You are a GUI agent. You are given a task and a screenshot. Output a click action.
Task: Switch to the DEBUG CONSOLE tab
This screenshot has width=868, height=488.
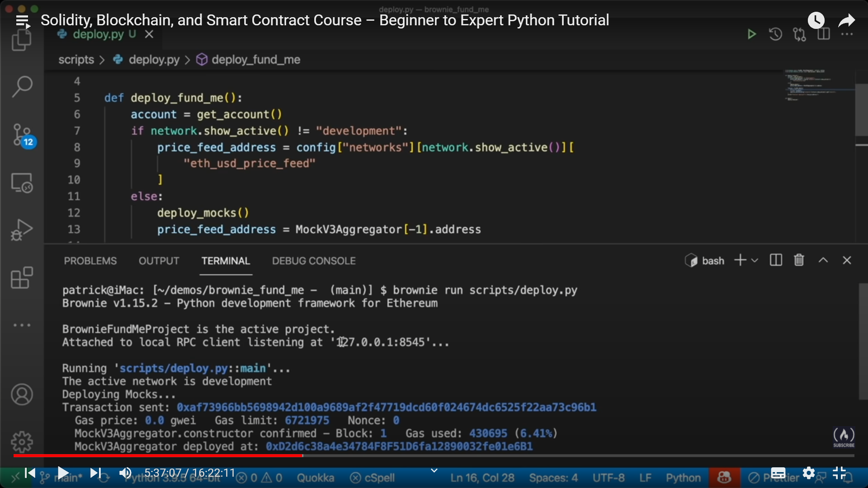tap(314, 261)
